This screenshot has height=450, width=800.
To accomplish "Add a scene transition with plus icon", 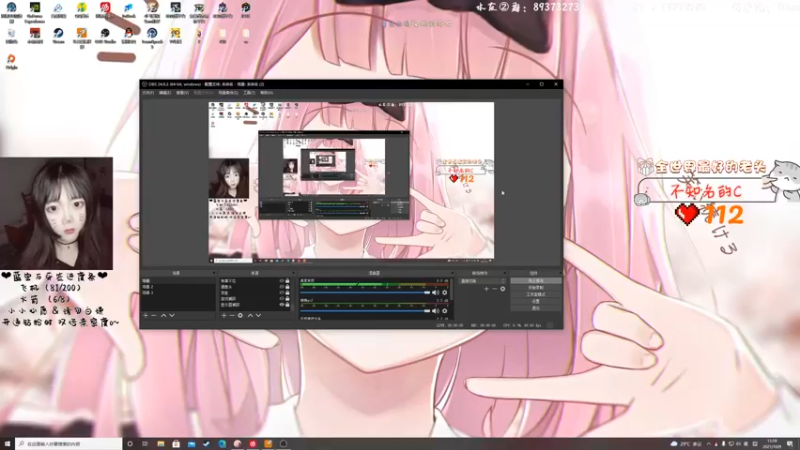I will [x=486, y=289].
